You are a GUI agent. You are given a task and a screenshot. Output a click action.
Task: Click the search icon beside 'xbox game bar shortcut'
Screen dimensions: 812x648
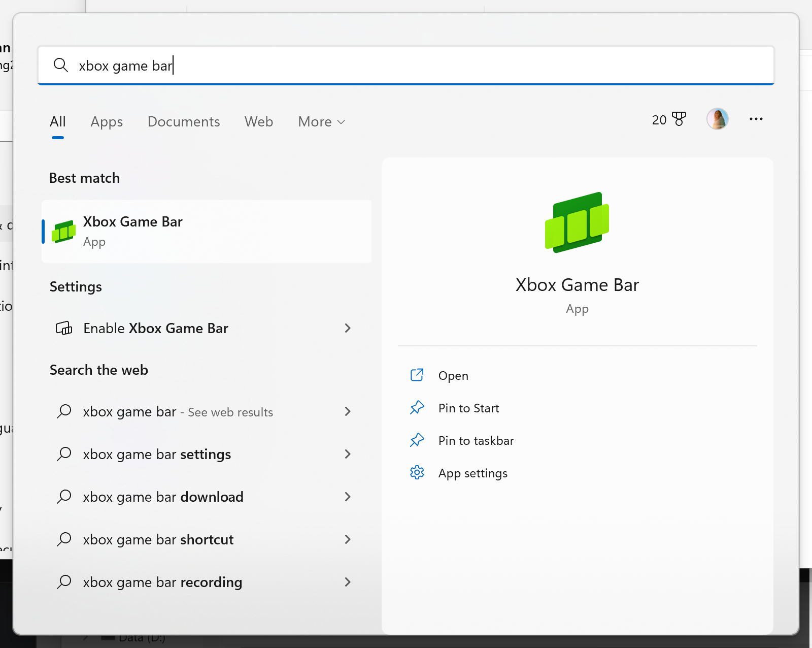(64, 539)
